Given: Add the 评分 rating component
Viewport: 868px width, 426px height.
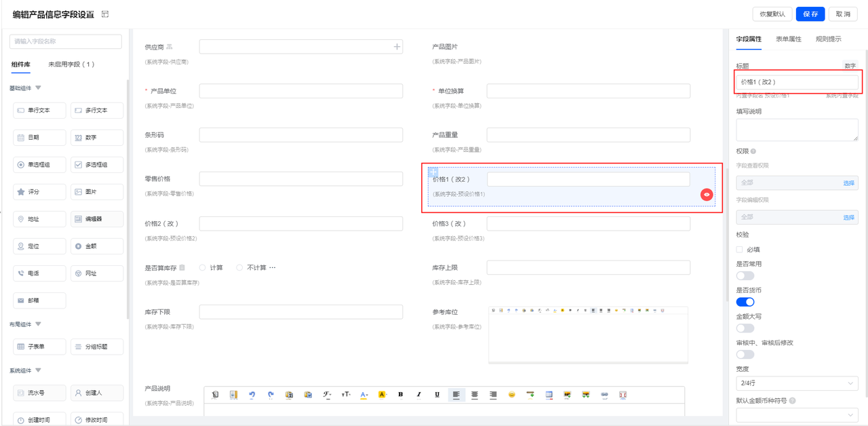Looking at the screenshot, I should click(39, 192).
